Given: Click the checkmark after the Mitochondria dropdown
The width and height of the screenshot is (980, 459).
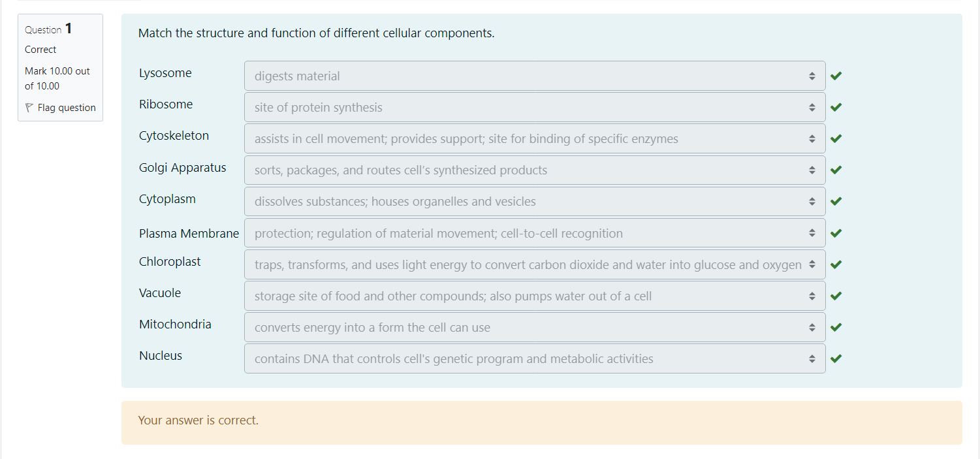Looking at the screenshot, I should (x=836, y=327).
